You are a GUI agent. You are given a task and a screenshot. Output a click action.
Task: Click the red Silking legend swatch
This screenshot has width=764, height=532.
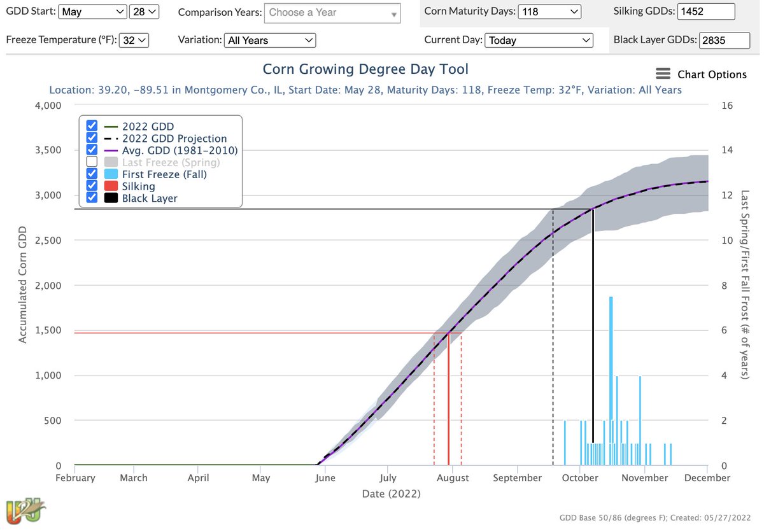pyautogui.click(x=110, y=186)
